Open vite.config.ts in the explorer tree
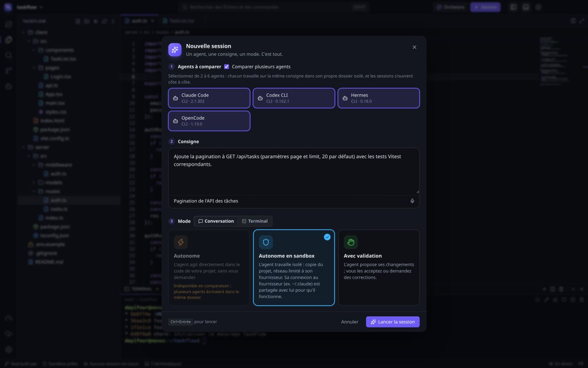This screenshot has height=368, width=588. 55,138
